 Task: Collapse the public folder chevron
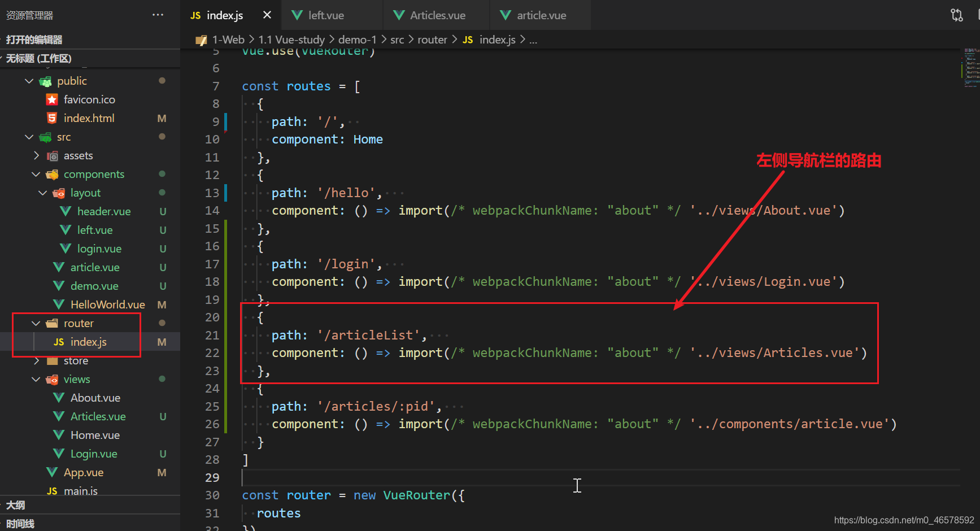tap(29, 81)
